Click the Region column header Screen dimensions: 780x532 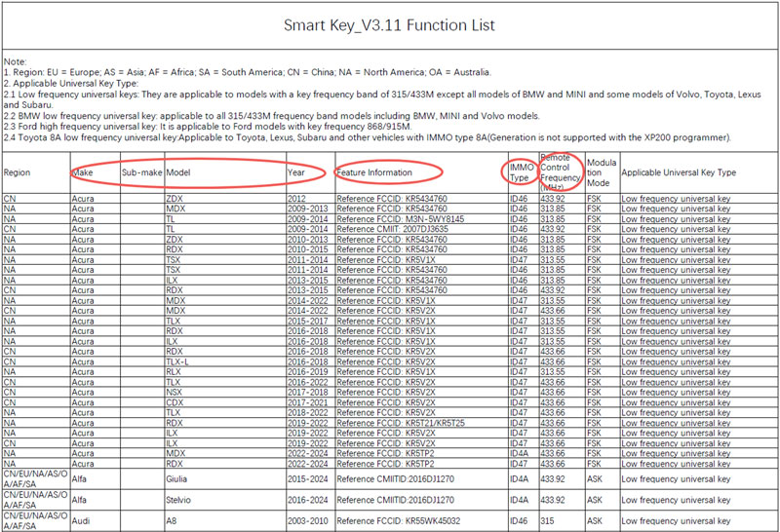point(18,172)
